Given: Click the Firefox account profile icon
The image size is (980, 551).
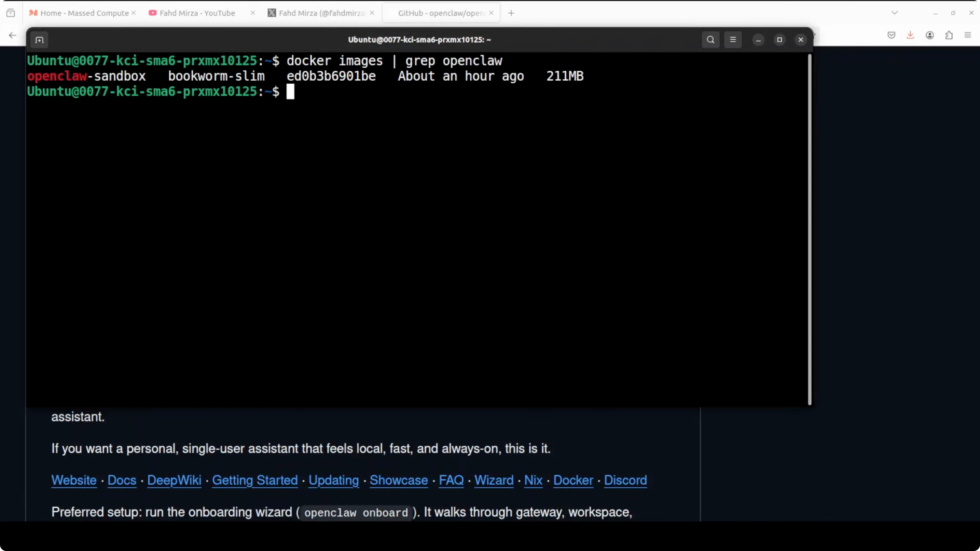Looking at the screenshot, I should [x=929, y=35].
